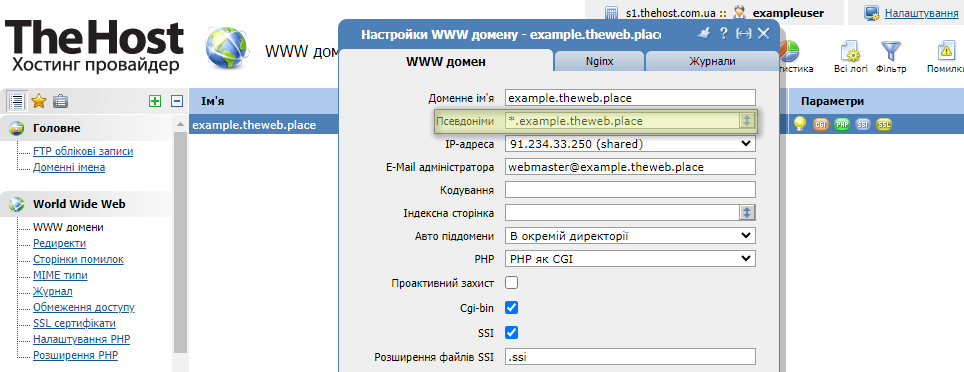Open the Налаштування link at top right
The width and height of the screenshot is (964, 372).
[922, 12]
